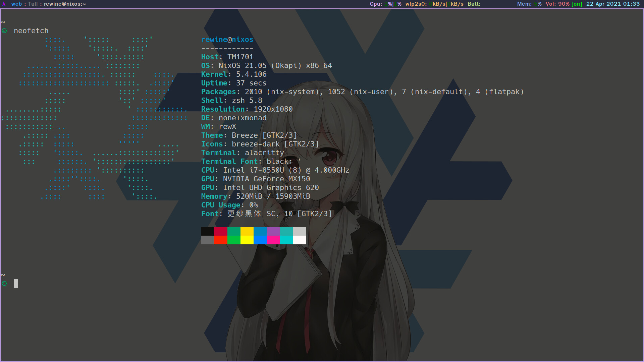Click the "Vol: 90%" volume indicator
This screenshot has height=362, width=644.
coord(557,4)
